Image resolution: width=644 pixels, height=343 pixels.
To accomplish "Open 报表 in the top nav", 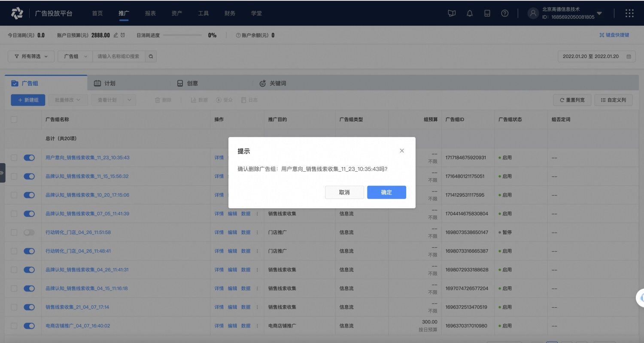I will 150,13.
